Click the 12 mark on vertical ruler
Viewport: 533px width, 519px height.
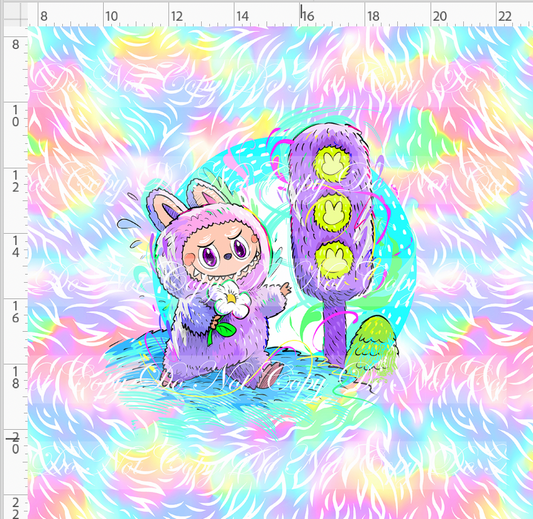pyautogui.click(x=16, y=181)
